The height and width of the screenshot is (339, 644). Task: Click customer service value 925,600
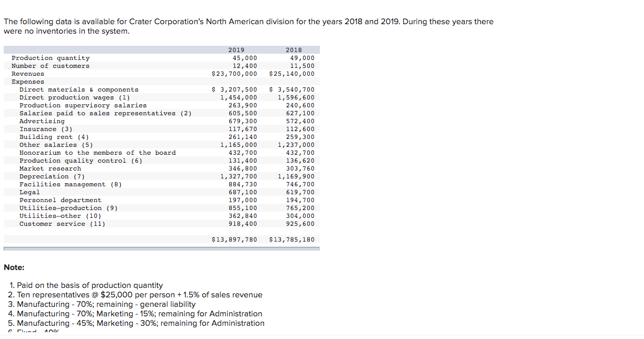300,224
